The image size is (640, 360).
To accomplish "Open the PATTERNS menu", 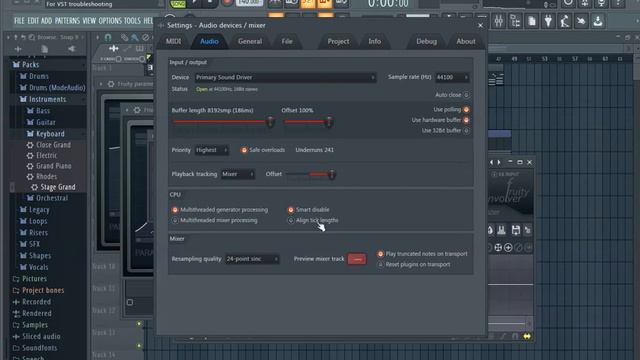I will (67, 21).
